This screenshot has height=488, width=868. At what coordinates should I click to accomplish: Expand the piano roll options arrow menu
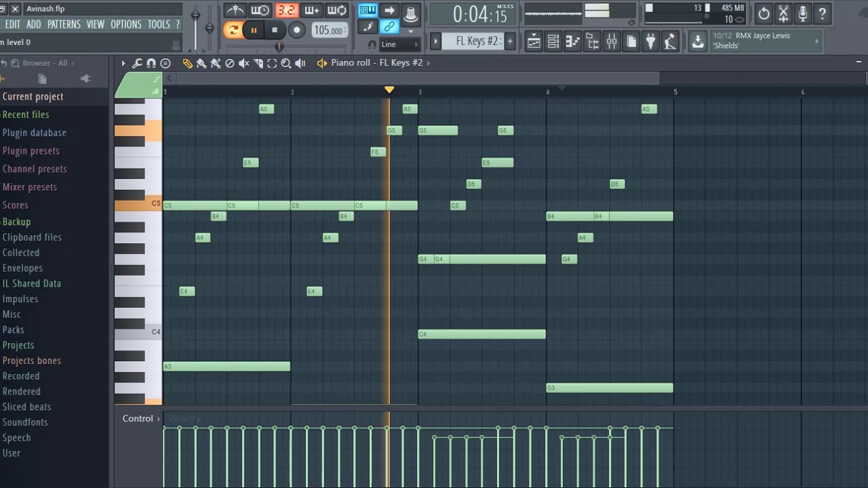[x=123, y=63]
